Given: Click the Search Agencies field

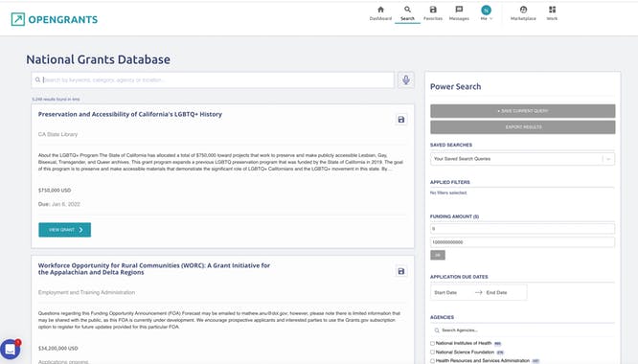Looking at the screenshot, I should click(522, 330).
